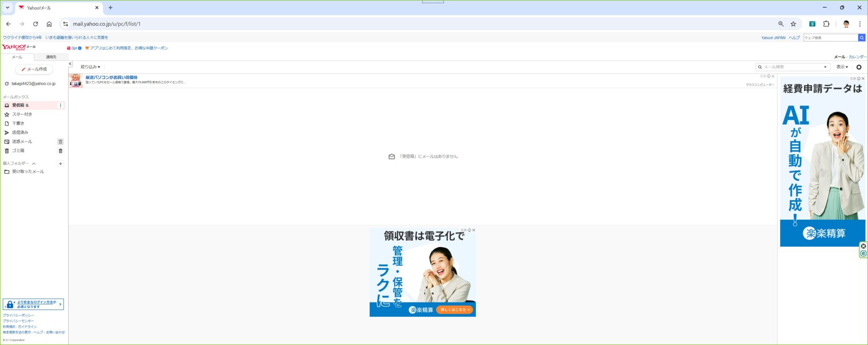868x345 pixels.
Task: Add a new personal folder with the plus icon
Action: (x=61, y=164)
